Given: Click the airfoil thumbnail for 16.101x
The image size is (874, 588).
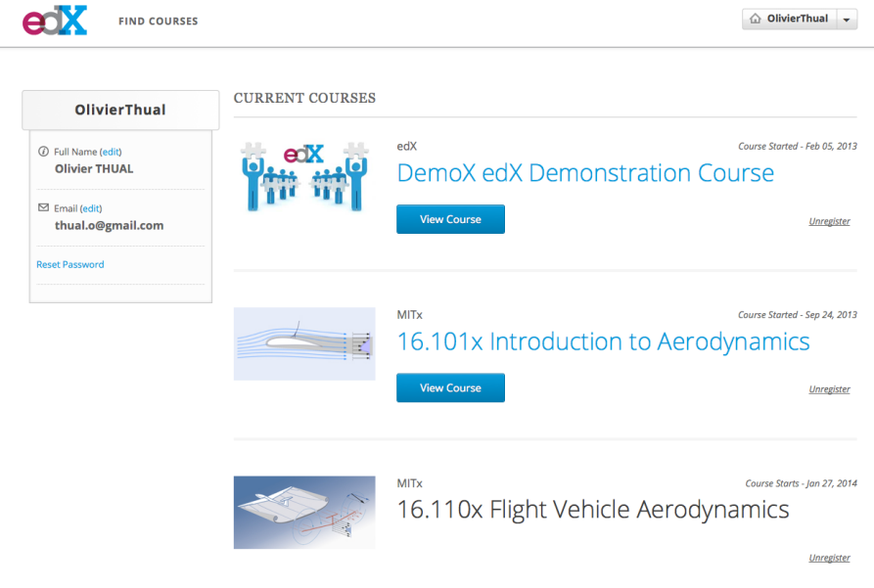Looking at the screenshot, I should (304, 343).
